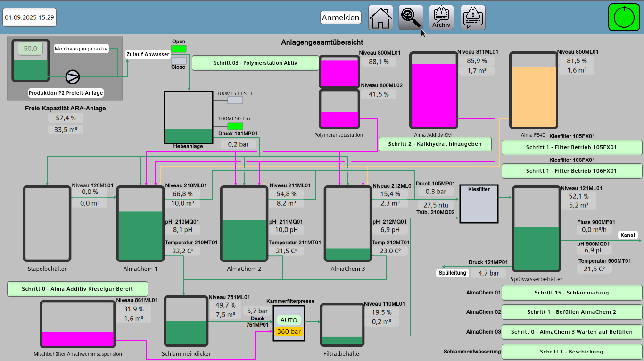
Task: Click the Niveau 110ML01 value 19,5 %
Action: (381, 312)
